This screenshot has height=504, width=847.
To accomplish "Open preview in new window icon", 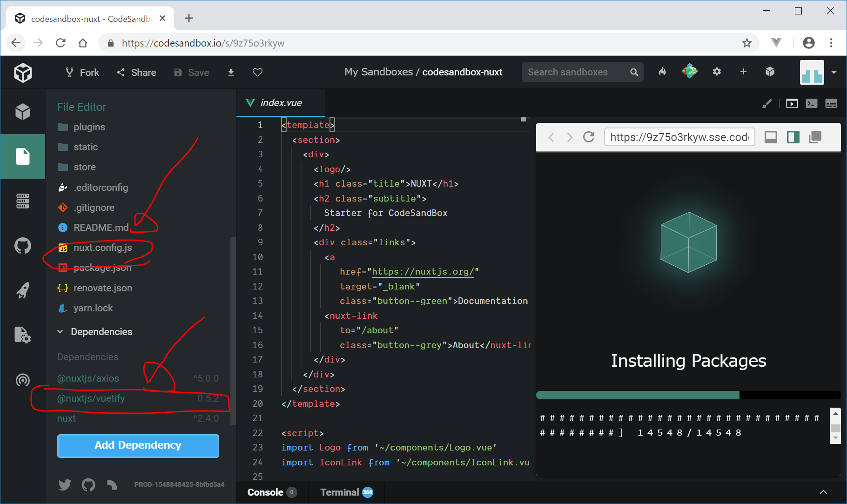I will coord(815,137).
